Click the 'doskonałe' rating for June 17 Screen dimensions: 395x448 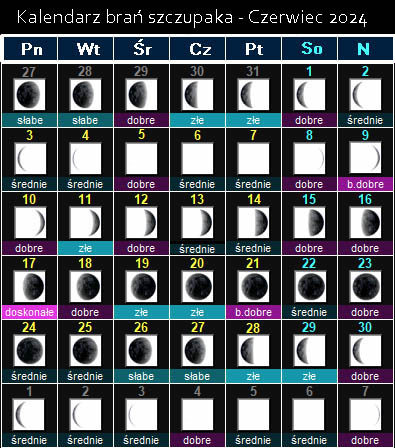point(30,312)
